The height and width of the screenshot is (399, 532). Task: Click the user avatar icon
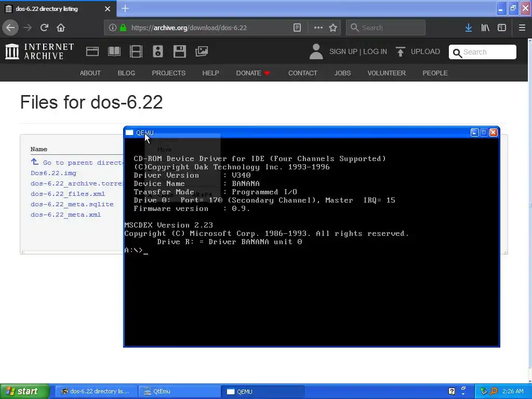(316, 51)
